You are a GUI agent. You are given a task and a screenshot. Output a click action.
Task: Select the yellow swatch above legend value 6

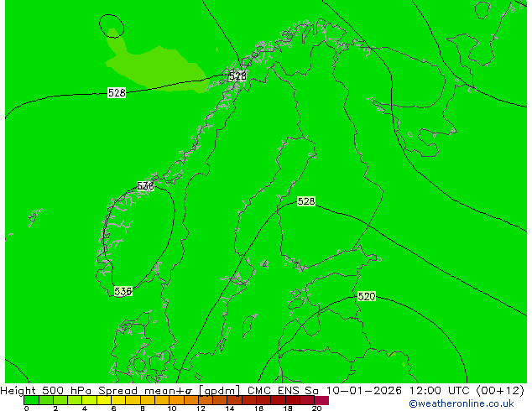point(119,400)
